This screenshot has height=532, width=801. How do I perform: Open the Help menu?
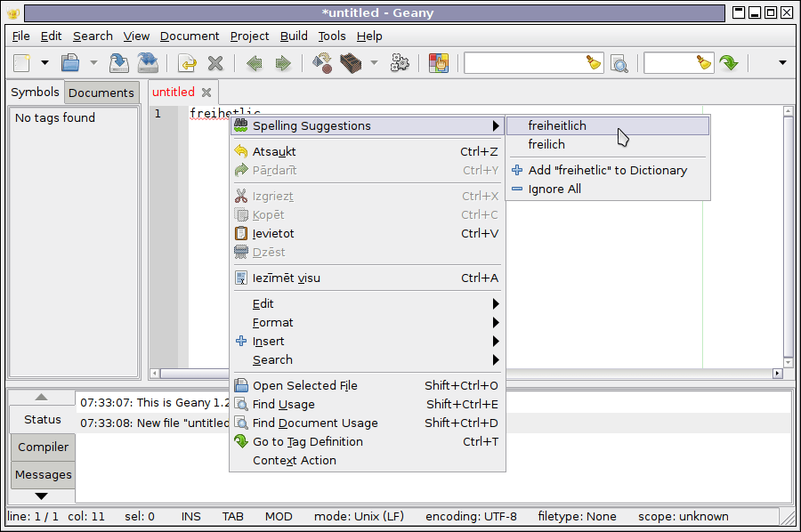[x=369, y=36]
